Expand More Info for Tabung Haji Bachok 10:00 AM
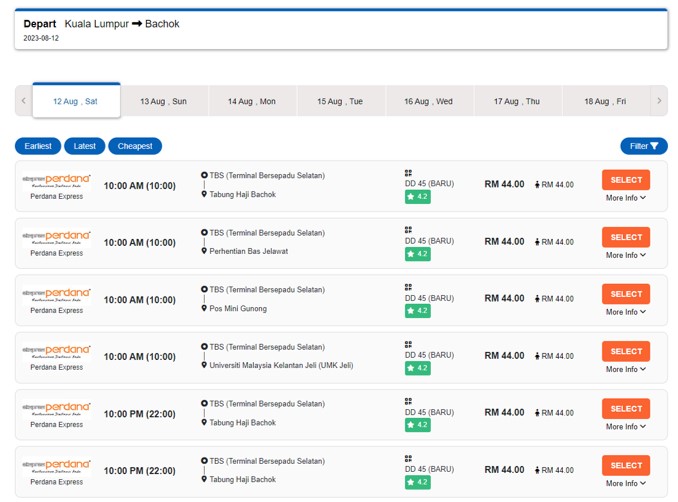Image resolution: width=678 pixels, height=502 pixels. 625,198
